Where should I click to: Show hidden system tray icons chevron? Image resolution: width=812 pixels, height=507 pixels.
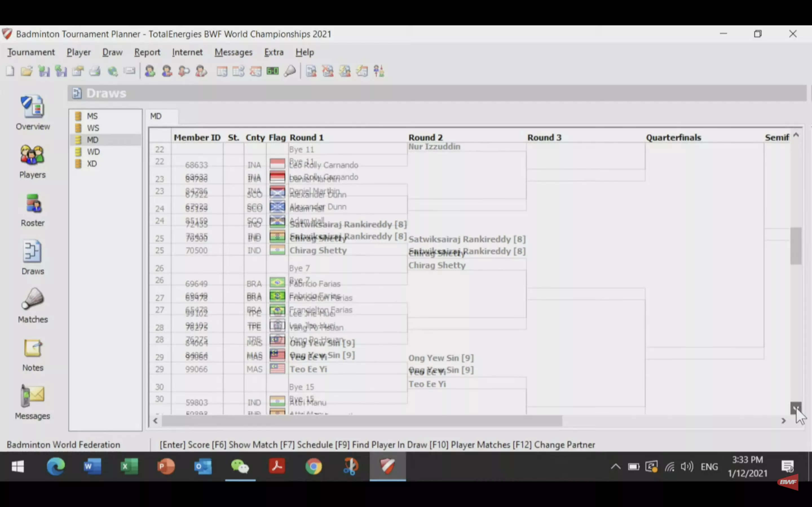tap(615, 466)
